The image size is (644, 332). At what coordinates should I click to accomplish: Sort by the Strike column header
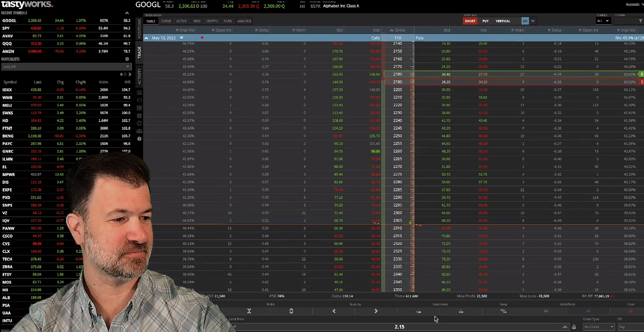click(398, 30)
